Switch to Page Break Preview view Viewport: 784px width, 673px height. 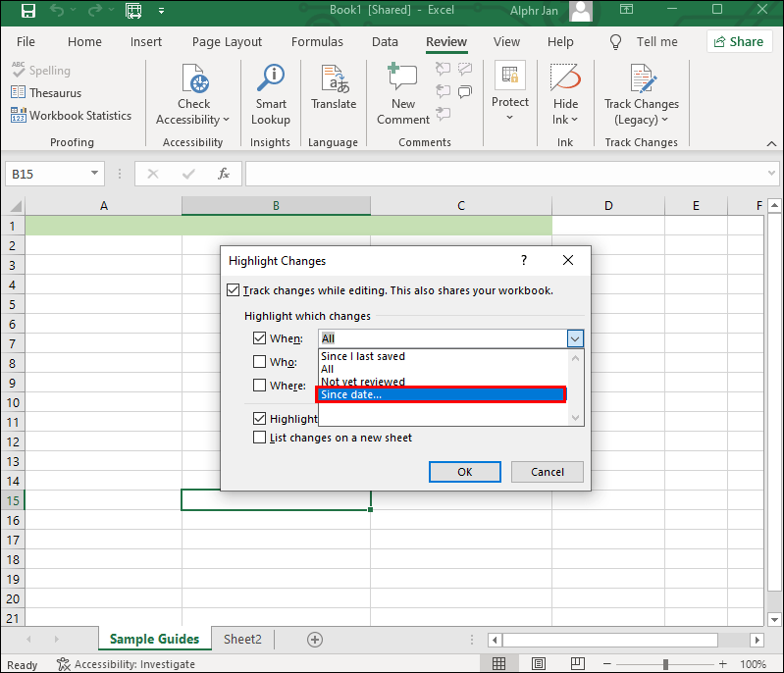578,663
